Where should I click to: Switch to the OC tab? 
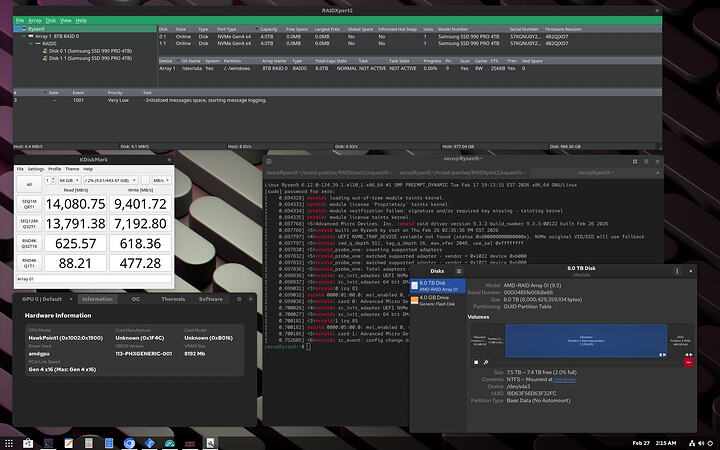[136, 299]
